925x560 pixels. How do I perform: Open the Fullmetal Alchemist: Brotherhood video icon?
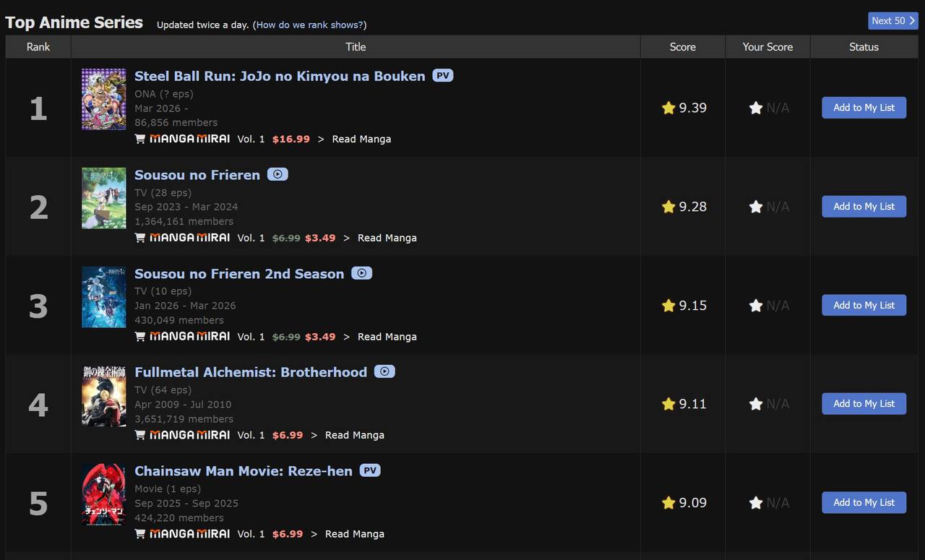384,371
